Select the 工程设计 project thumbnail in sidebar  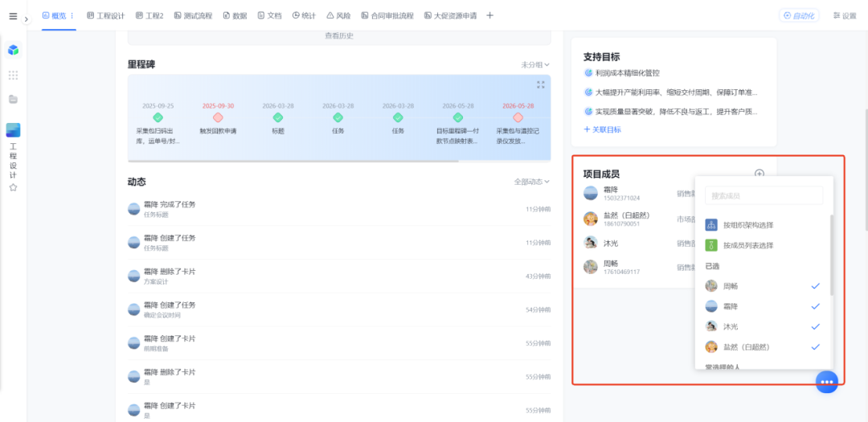[14, 130]
